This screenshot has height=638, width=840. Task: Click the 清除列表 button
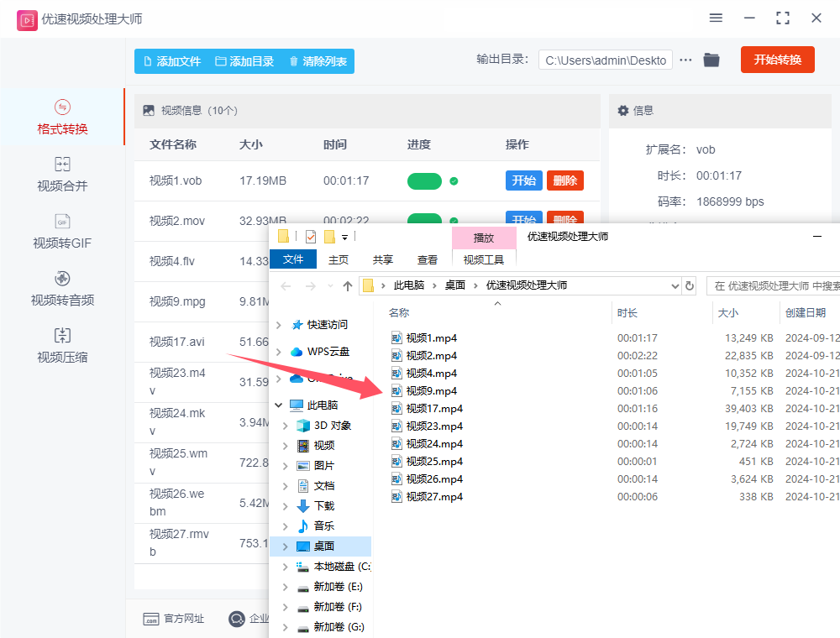point(318,61)
